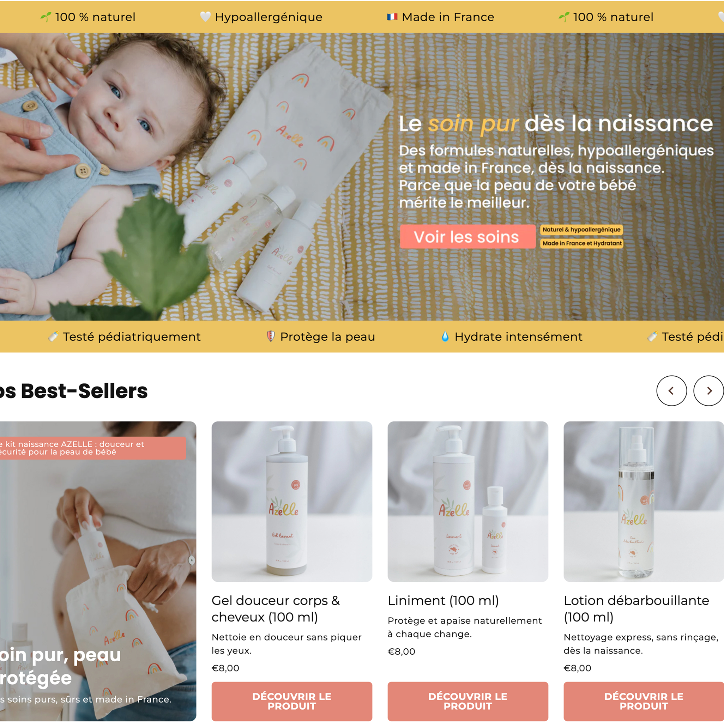Click the French flag icon beside Made in France
Image resolution: width=724 pixels, height=728 pixels.
point(392,17)
